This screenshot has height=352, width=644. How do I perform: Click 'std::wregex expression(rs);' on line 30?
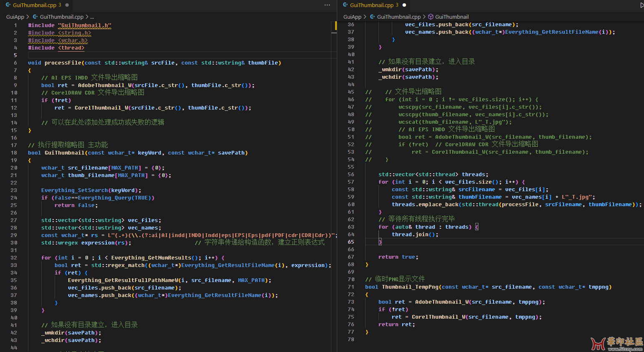pyautogui.click(x=86, y=243)
